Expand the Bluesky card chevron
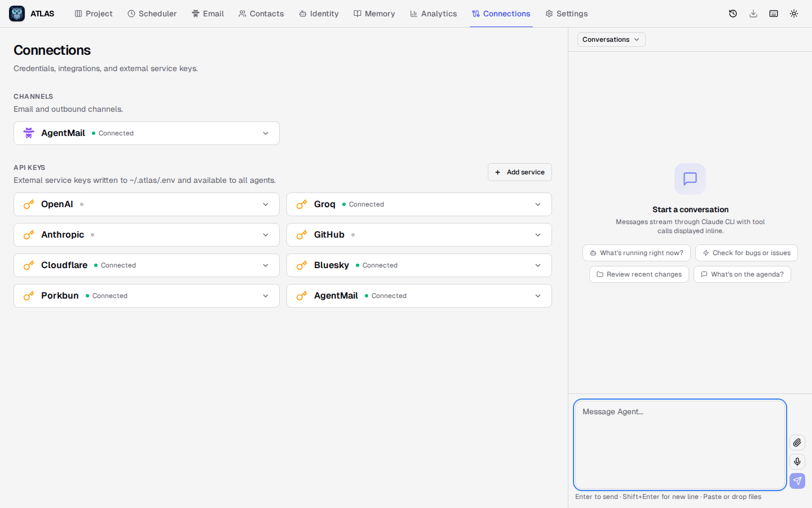 click(538, 265)
